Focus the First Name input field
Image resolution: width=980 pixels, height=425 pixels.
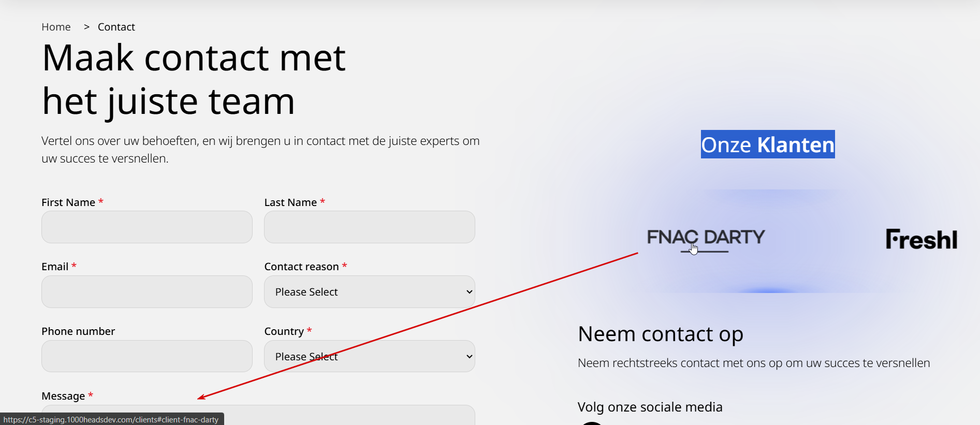pyautogui.click(x=147, y=227)
